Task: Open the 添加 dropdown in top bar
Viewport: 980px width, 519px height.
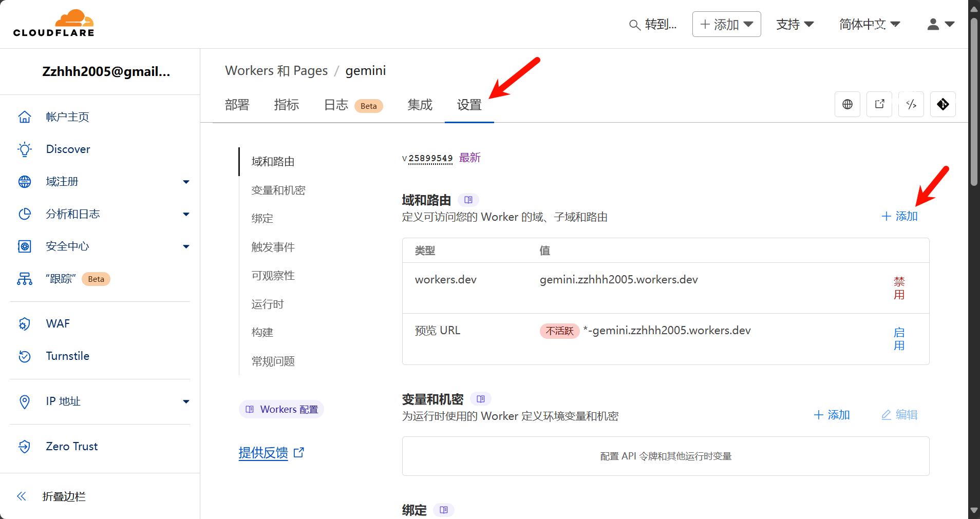Action: click(727, 24)
